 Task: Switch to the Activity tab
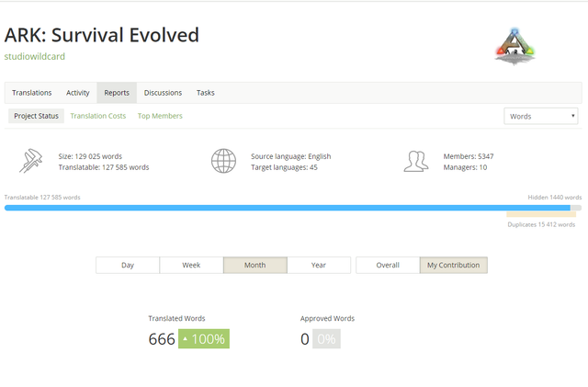(77, 93)
